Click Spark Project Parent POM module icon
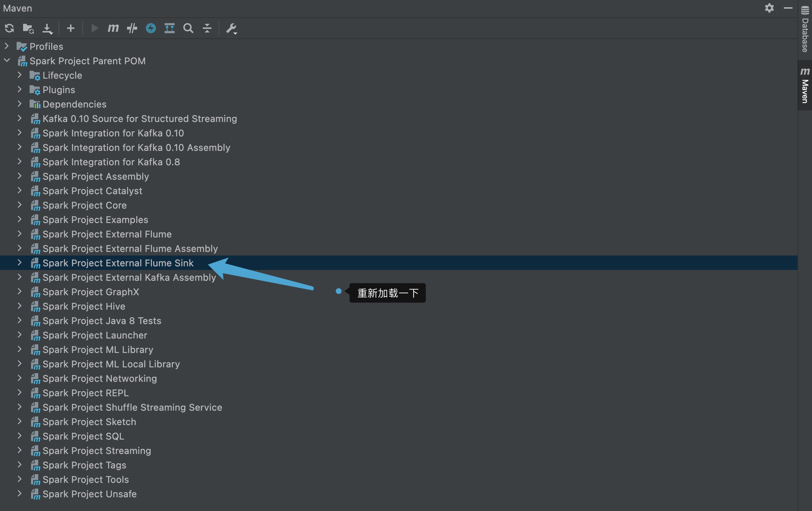 coord(22,61)
